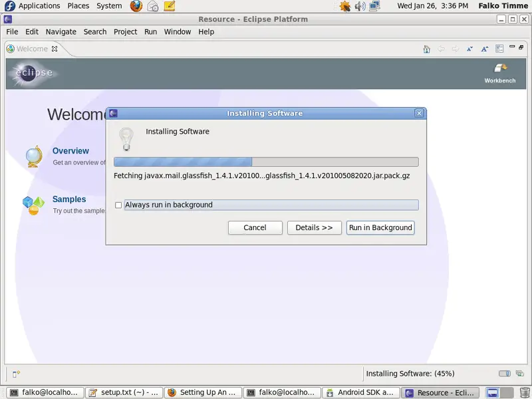Click the Eclipse icon on the main window title bar
The width and height of the screenshot is (532, 399).
[x=8, y=19]
